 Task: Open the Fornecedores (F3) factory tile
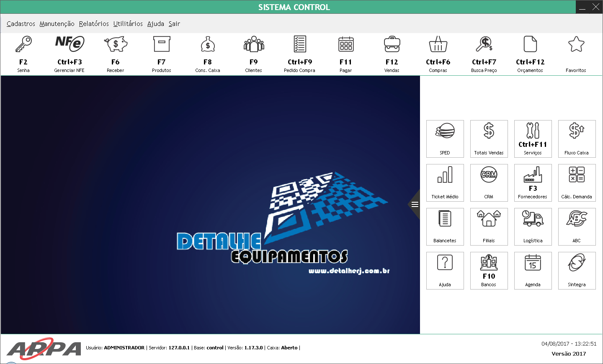click(533, 183)
